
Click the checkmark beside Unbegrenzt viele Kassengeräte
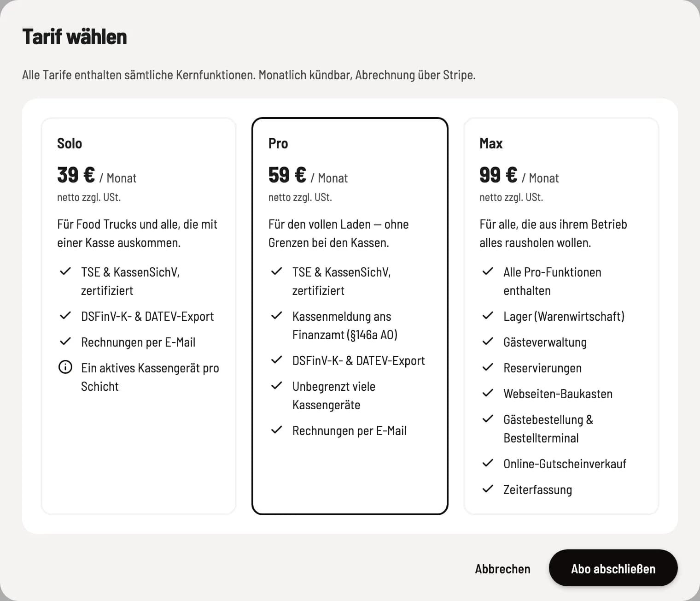[276, 386]
